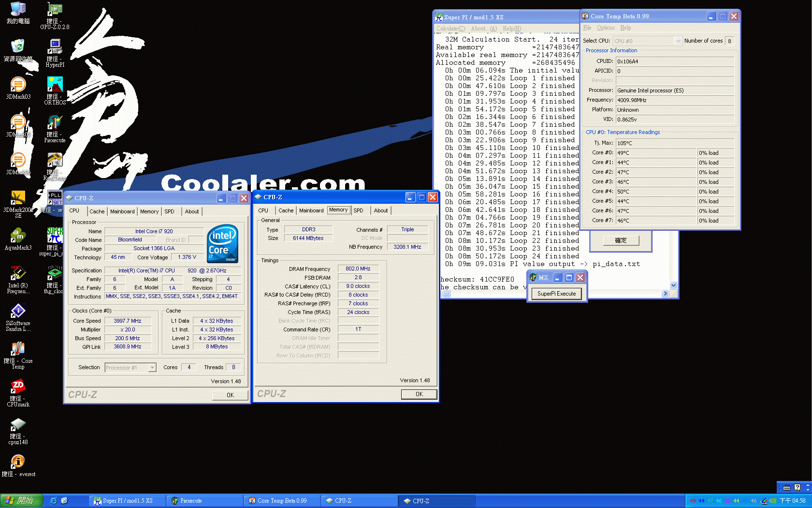Click the Internet Explorer quick launch icon
Image resolution: width=812 pixels, height=508 pixels.
pos(54,501)
